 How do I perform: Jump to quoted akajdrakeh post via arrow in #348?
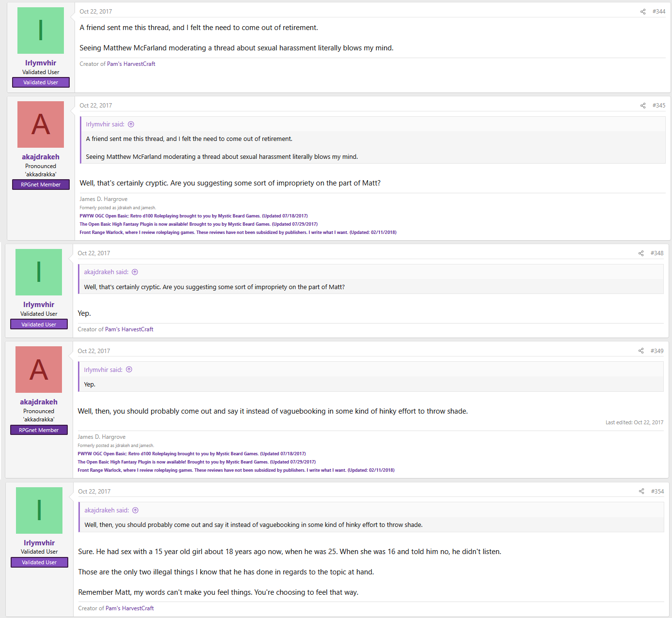(135, 272)
